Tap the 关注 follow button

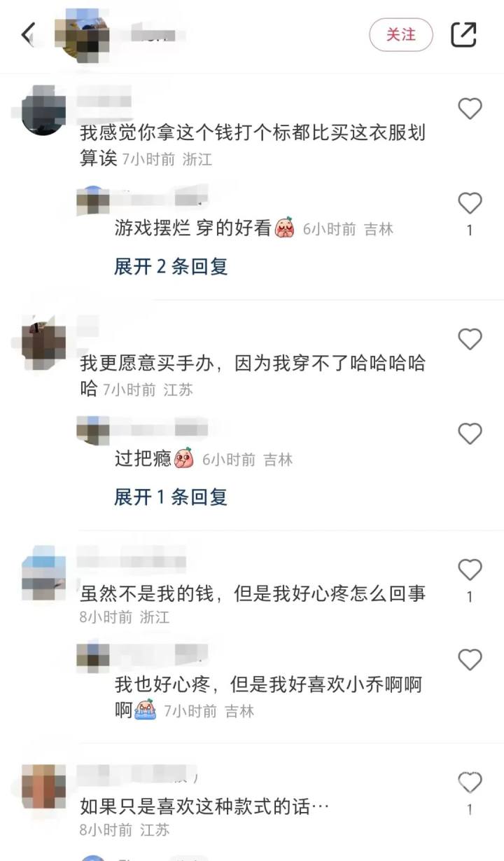pos(401,34)
